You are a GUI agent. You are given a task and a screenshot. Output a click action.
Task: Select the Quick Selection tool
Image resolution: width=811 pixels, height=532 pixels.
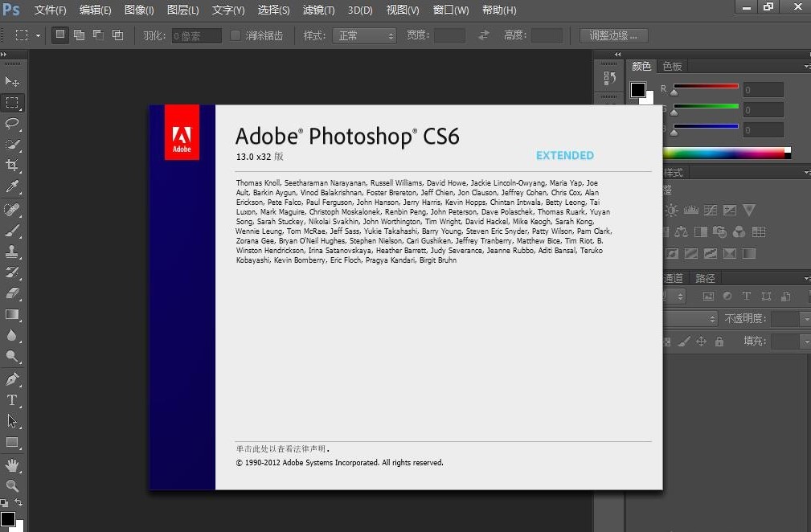pos(12,144)
